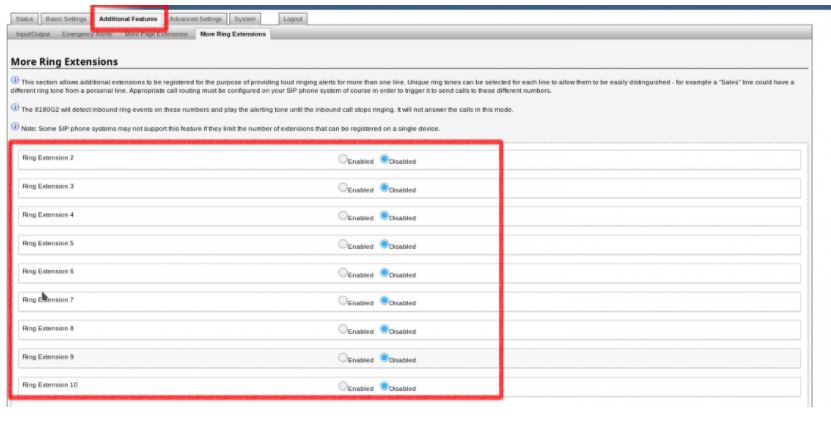Enable Ring Extension 5

[343, 243]
